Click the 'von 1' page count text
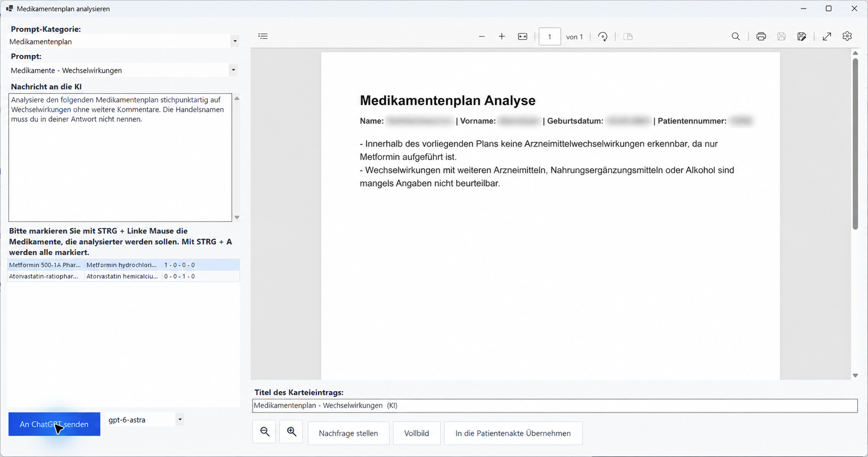 coord(574,37)
